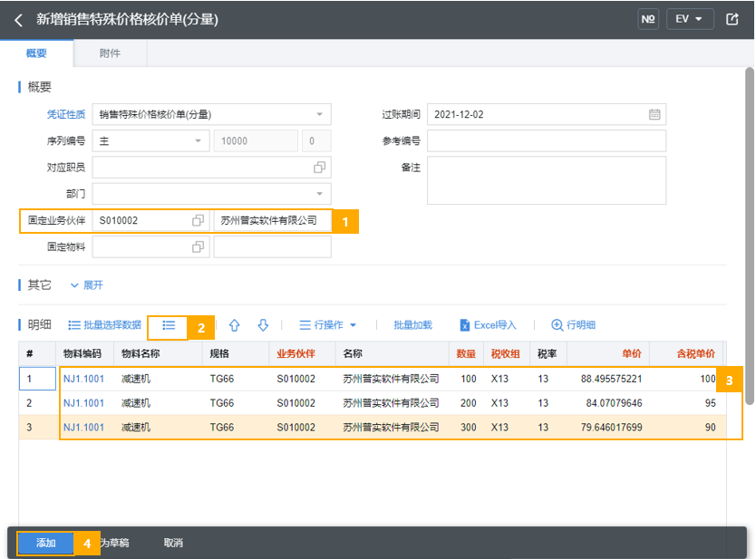Click the export/share icon in the header

(732, 19)
